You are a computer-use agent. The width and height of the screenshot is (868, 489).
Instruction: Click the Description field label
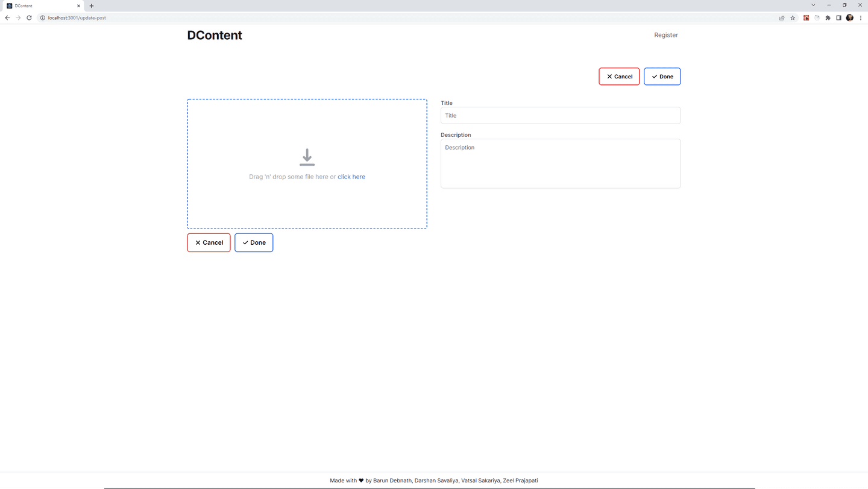456,135
